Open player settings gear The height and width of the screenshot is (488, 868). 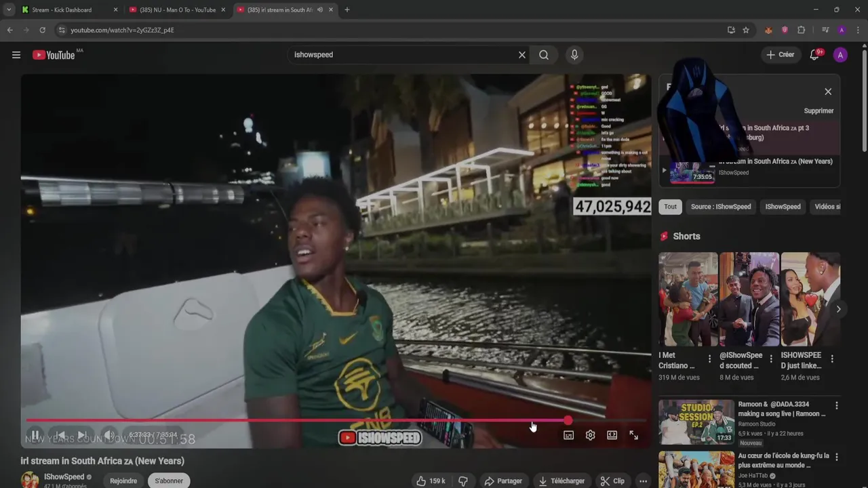(x=590, y=435)
